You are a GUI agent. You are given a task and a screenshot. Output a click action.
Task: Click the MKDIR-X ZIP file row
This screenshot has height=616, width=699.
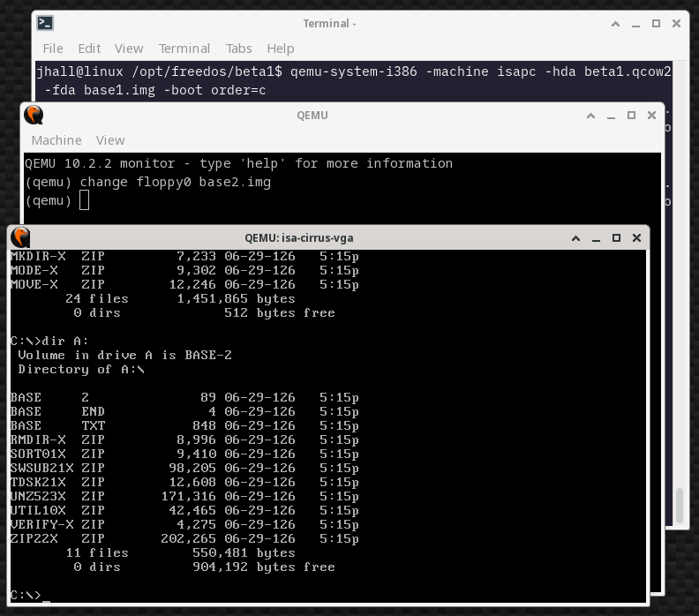[184, 256]
